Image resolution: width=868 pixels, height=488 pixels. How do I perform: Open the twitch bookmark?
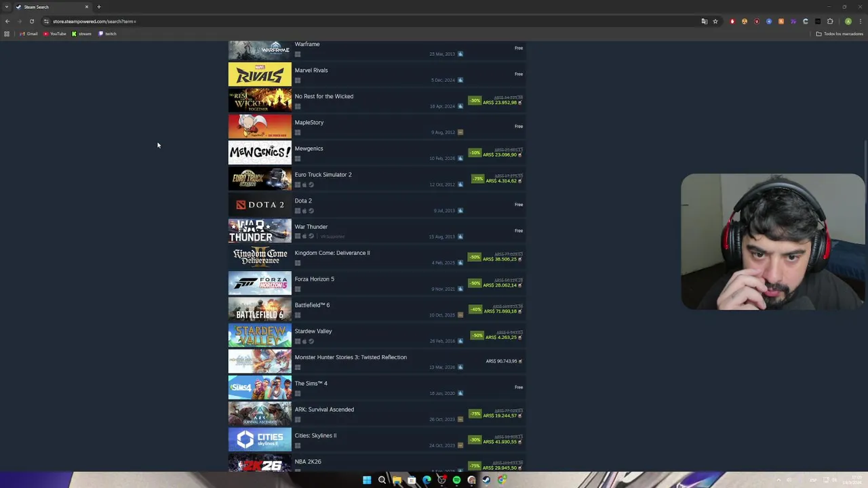click(x=107, y=34)
